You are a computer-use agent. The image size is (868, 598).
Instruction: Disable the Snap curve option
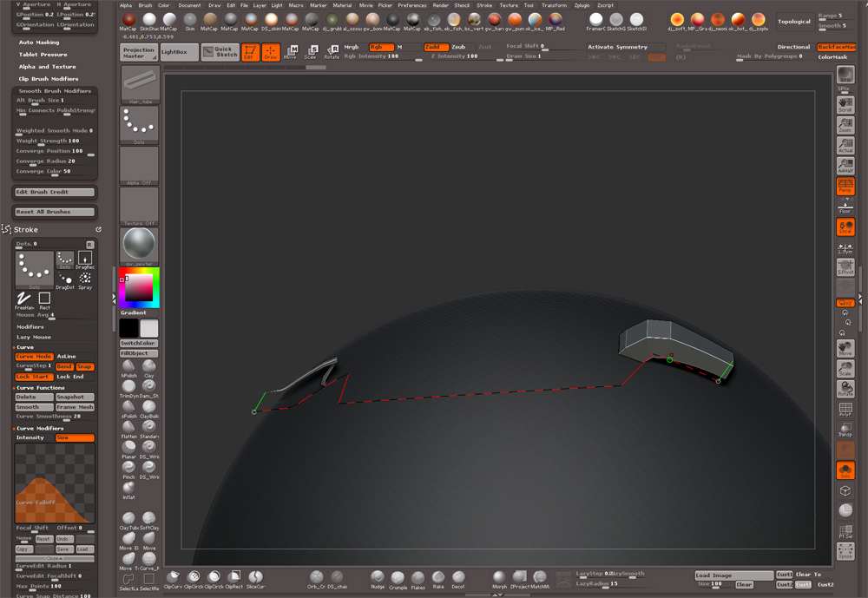click(85, 366)
